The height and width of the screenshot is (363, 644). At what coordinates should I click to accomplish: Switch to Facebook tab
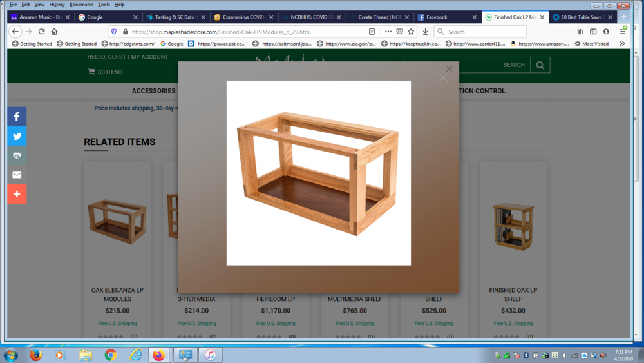point(446,17)
